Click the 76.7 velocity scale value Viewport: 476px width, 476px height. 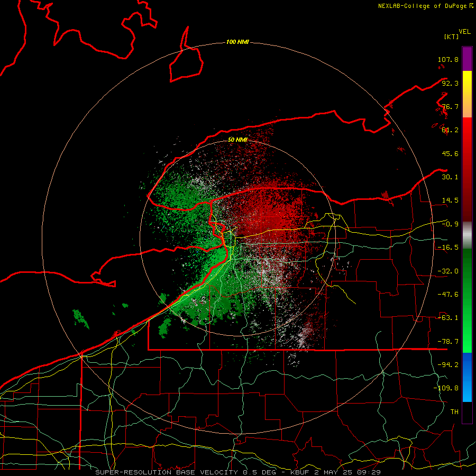450,106
